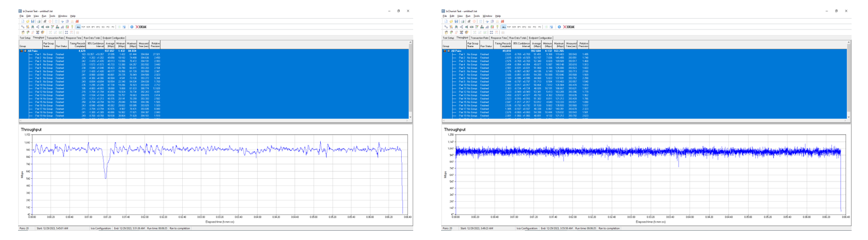This screenshot has height=240, width=868.
Task: Switch to Response Time tab, left window
Action: point(74,38)
